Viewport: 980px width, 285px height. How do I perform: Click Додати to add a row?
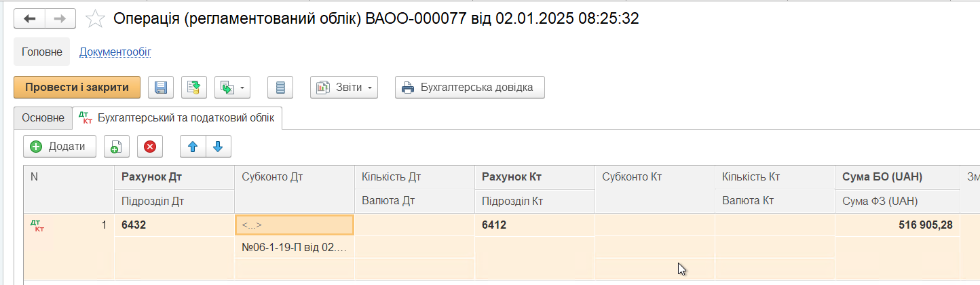click(x=59, y=146)
